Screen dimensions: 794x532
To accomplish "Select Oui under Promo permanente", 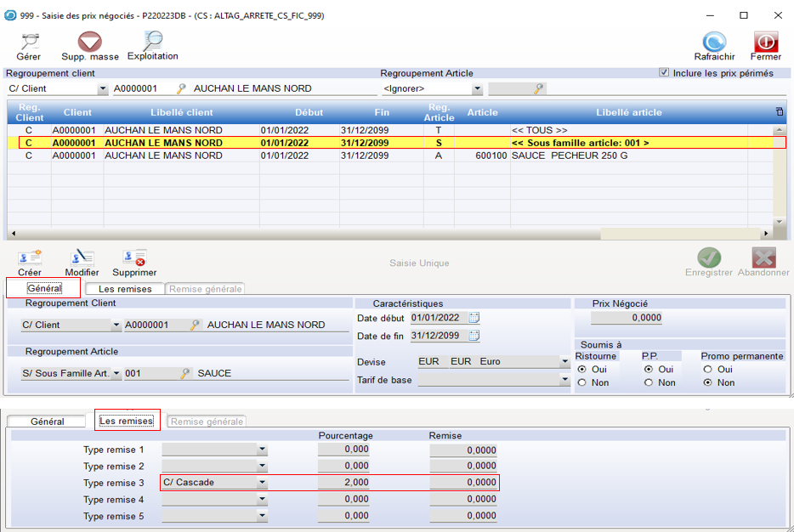I will 708,370.
